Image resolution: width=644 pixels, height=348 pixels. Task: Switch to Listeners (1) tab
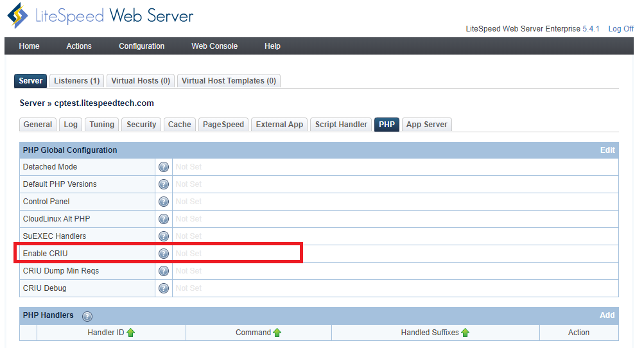(77, 81)
